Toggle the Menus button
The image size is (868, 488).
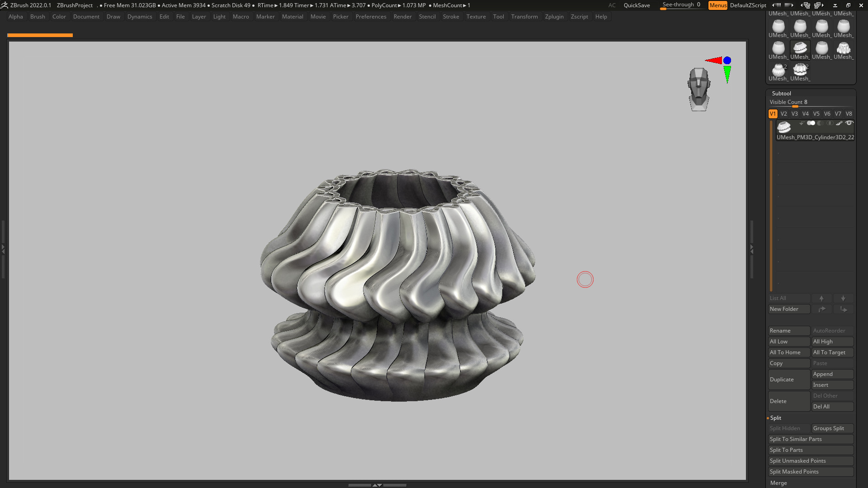pos(717,5)
